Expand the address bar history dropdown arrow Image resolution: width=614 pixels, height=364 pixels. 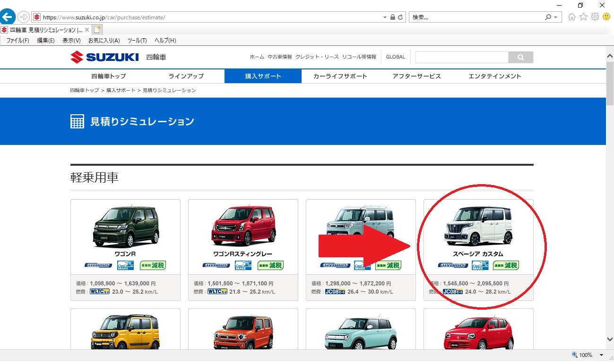385,17
